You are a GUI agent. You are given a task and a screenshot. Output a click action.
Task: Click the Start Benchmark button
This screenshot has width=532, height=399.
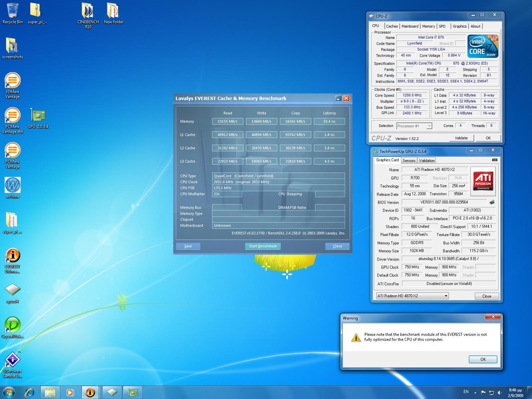[x=263, y=246]
